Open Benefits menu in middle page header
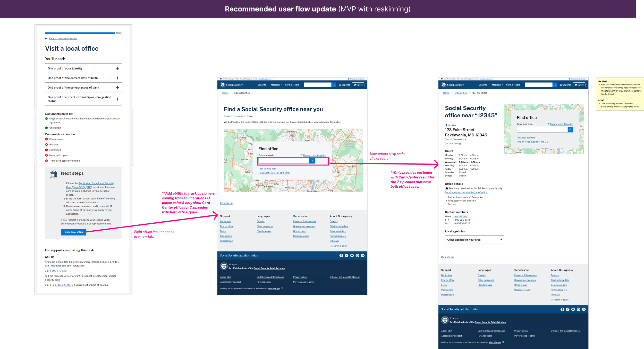The height and width of the screenshot is (349, 644). pos(263,85)
